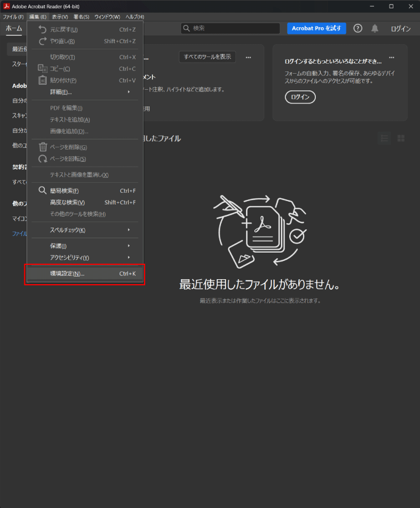
Task: Open the ヘルプ(H) menu
Action: tap(135, 17)
